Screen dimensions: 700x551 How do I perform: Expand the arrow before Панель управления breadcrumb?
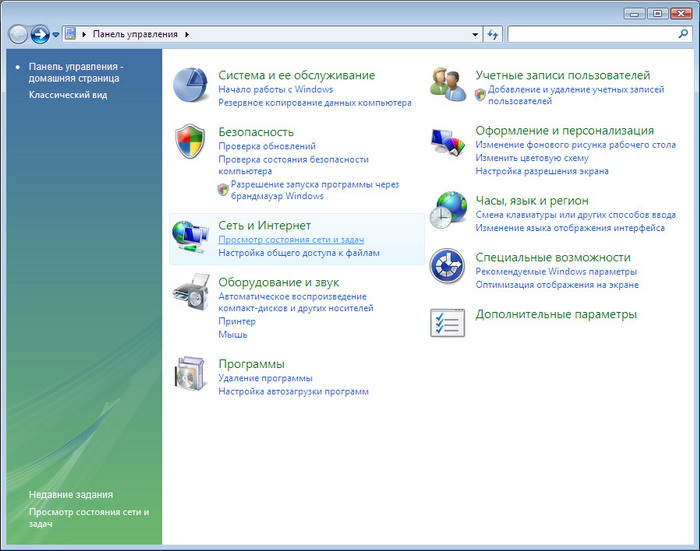84,34
